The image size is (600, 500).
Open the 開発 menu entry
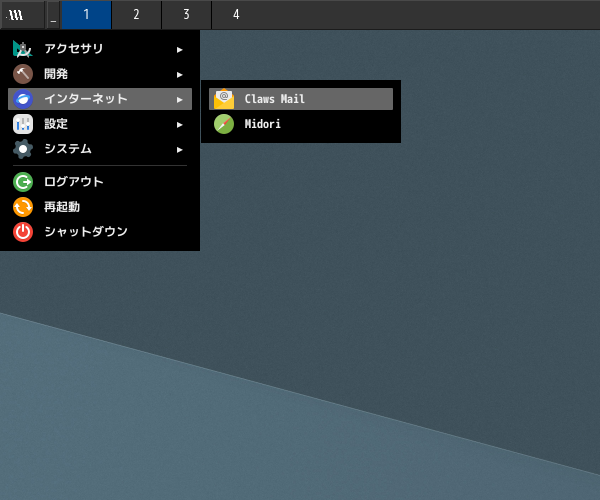tap(100, 74)
